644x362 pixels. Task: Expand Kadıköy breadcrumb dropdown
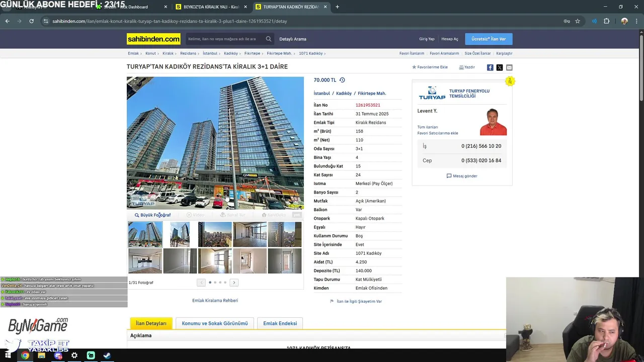[x=240, y=53]
